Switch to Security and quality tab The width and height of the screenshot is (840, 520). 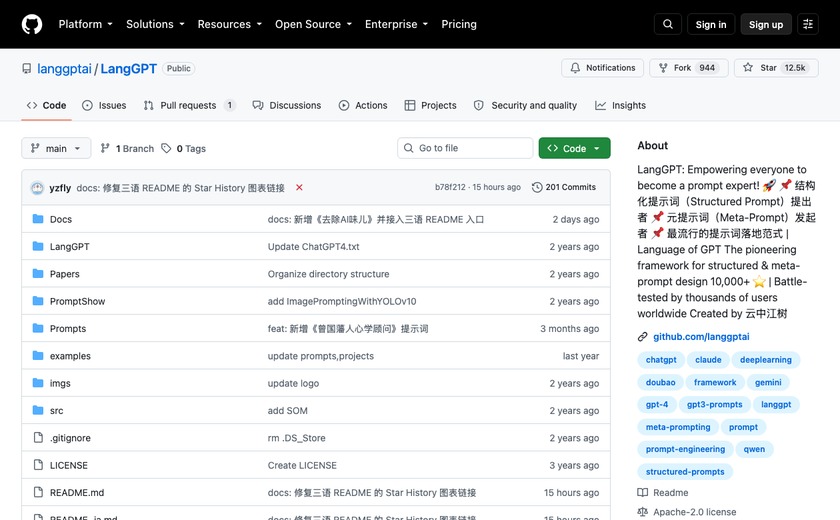pos(526,105)
